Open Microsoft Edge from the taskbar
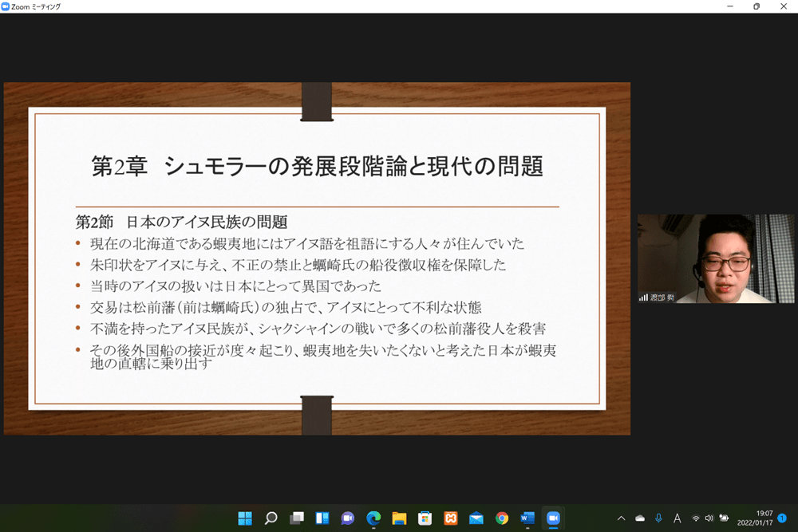Viewport: 798px width, 532px height. coord(373,518)
